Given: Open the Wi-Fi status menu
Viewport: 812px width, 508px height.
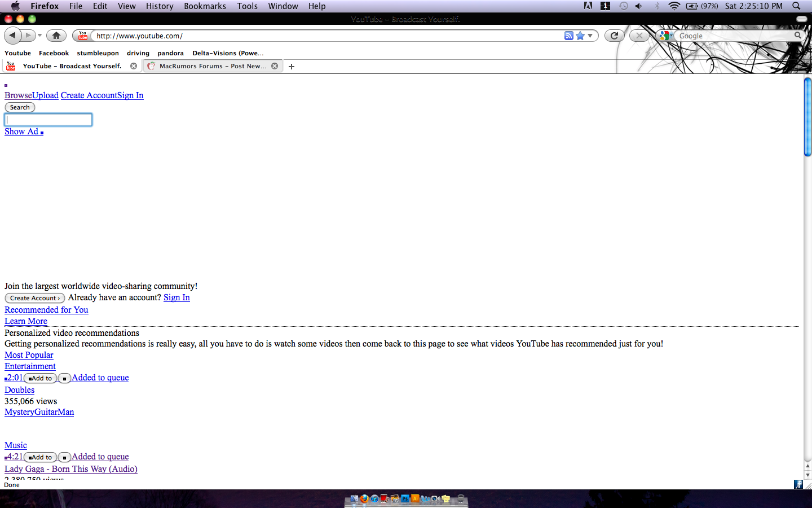Looking at the screenshot, I should coord(674,6).
